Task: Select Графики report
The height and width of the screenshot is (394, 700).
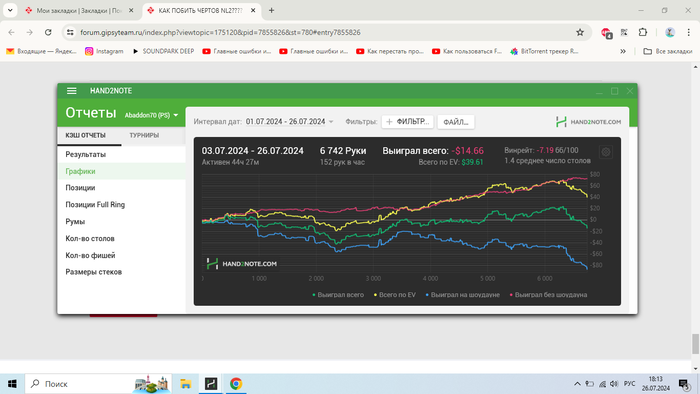Action: coord(121,171)
